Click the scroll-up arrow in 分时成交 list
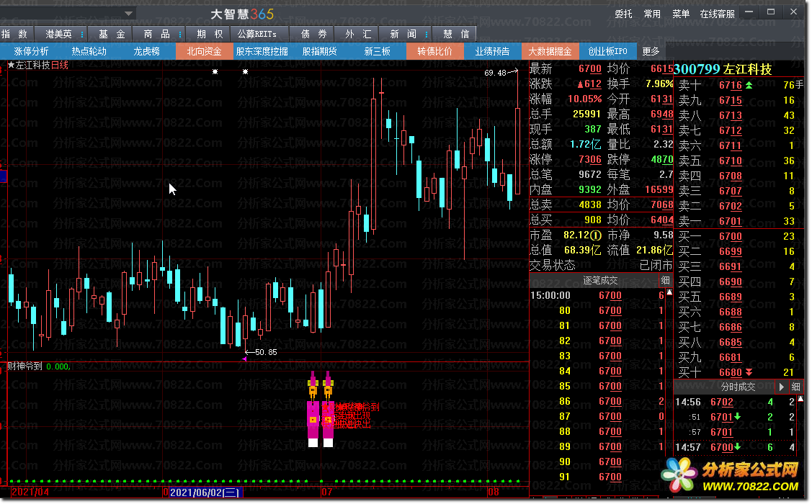This screenshot has height=504, width=812. click(x=800, y=398)
